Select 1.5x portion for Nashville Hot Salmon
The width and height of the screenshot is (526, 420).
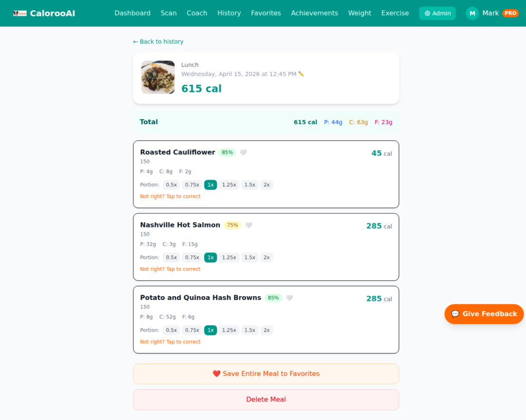[250, 258]
